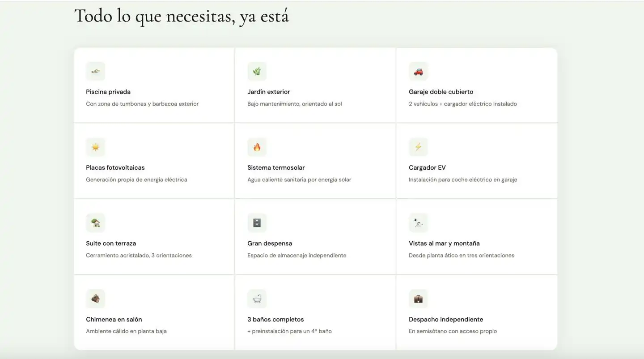644x359 pixels.
Task: Select the 3 baños completos title
Action: click(x=275, y=320)
